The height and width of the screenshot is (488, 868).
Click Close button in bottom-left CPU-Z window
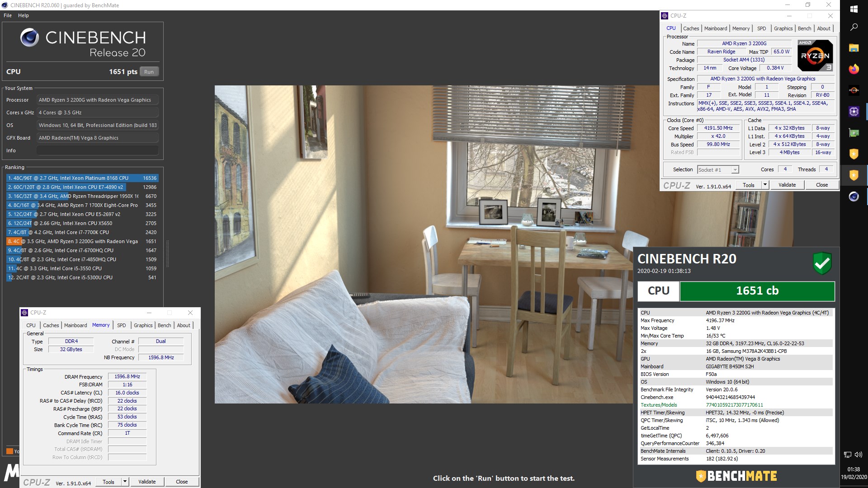click(182, 482)
